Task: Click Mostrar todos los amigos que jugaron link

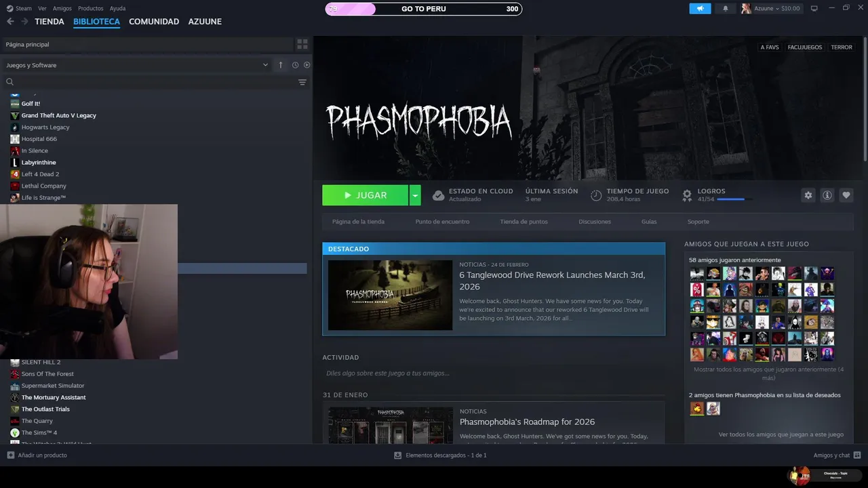Action: click(x=768, y=373)
